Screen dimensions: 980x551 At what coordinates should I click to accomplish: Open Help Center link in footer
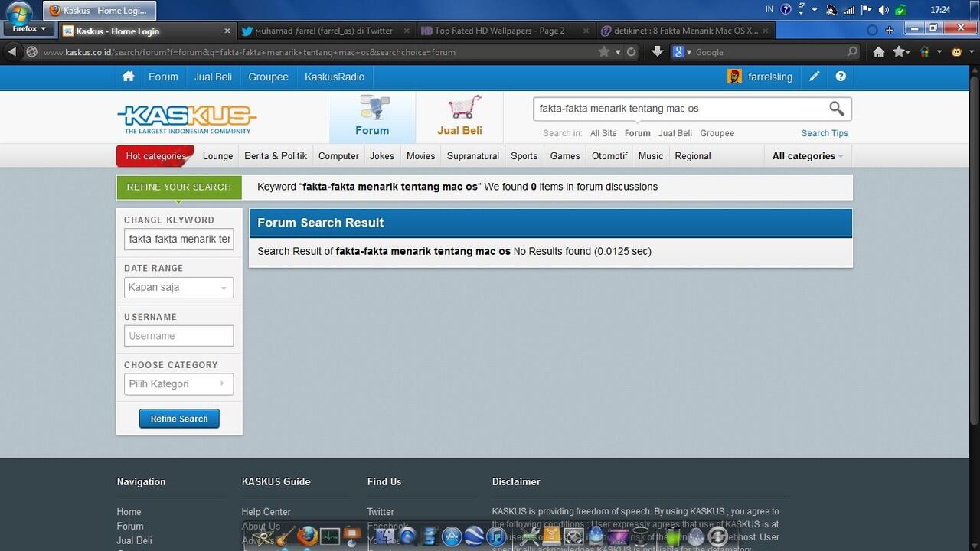point(266,512)
